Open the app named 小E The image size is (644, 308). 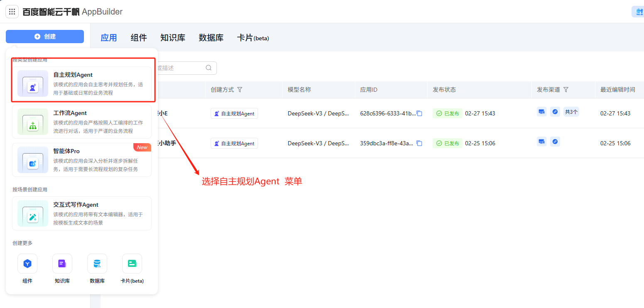point(163,113)
